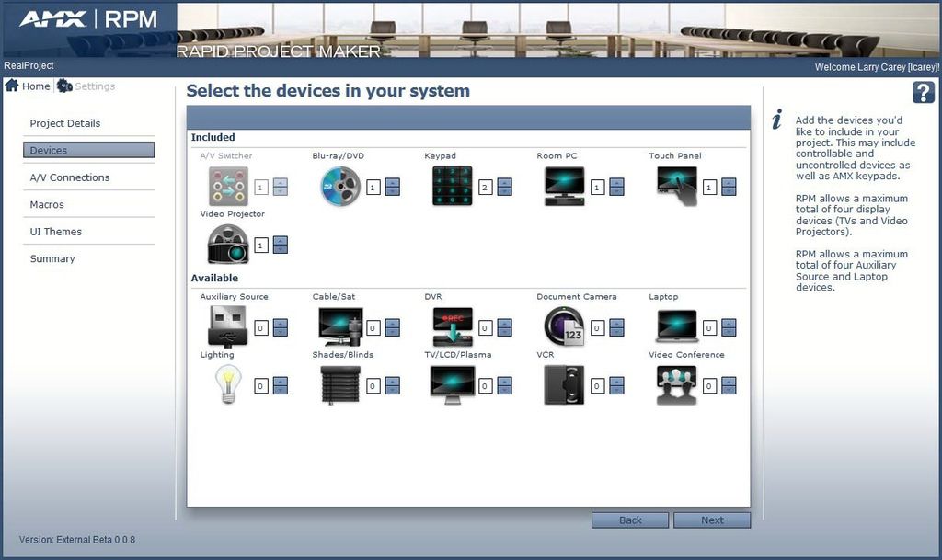Open help with the question mark icon

924,93
